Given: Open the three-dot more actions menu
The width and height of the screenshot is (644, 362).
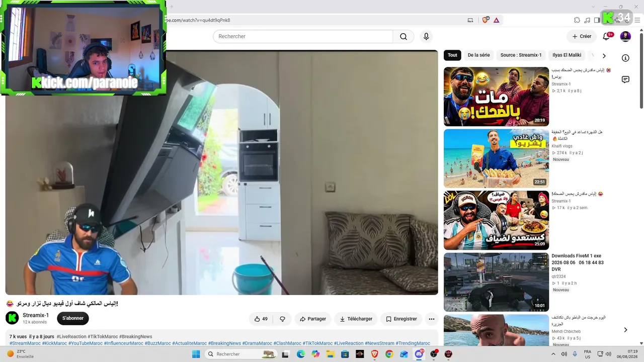Looking at the screenshot, I should tap(431, 319).
